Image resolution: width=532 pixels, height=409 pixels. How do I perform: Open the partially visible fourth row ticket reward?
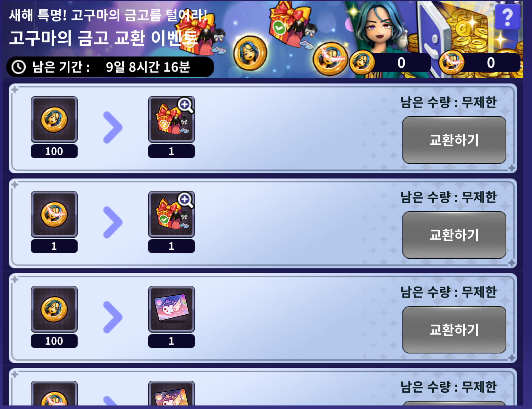pyautogui.click(x=172, y=393)
